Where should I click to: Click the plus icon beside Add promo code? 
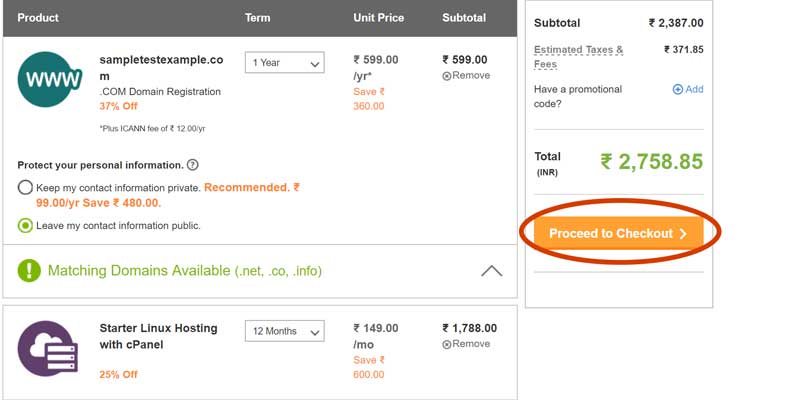tap(678, 90)
